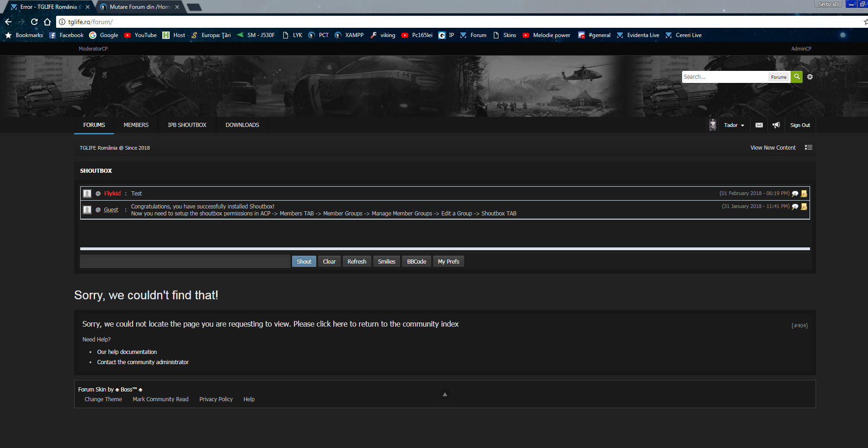Viewport: 868px width, 448px height.
Task: Close the Mutare Forum din /Home tab
Action: coord(177,7)
